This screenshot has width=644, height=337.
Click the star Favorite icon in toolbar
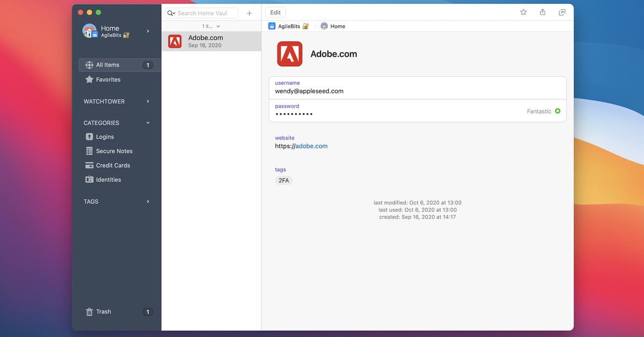coord(523,12)
